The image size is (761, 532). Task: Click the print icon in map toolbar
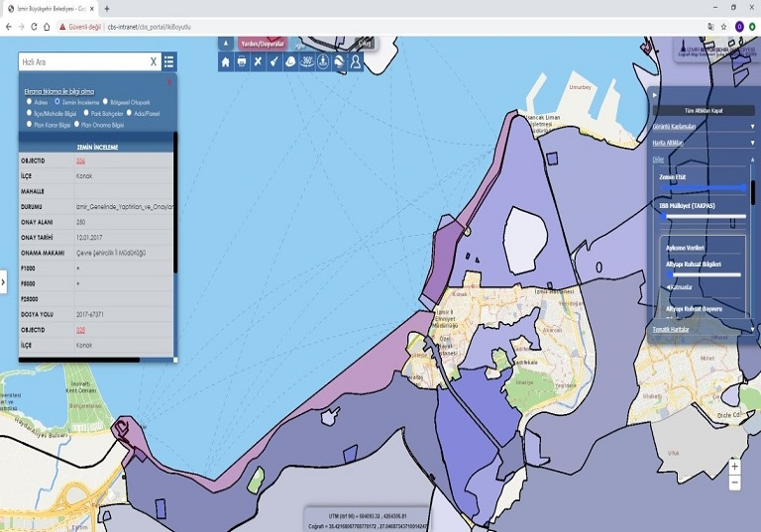pyautogui.click(x=242, y=61)
